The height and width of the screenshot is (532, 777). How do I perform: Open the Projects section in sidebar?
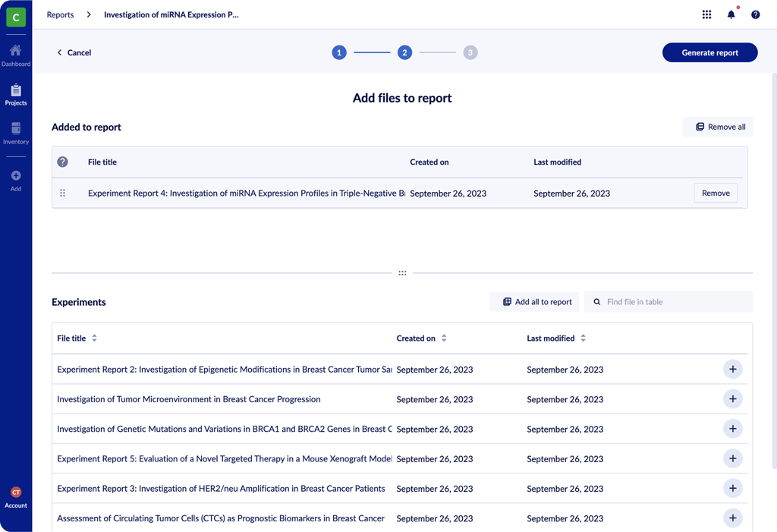(16, 94)
